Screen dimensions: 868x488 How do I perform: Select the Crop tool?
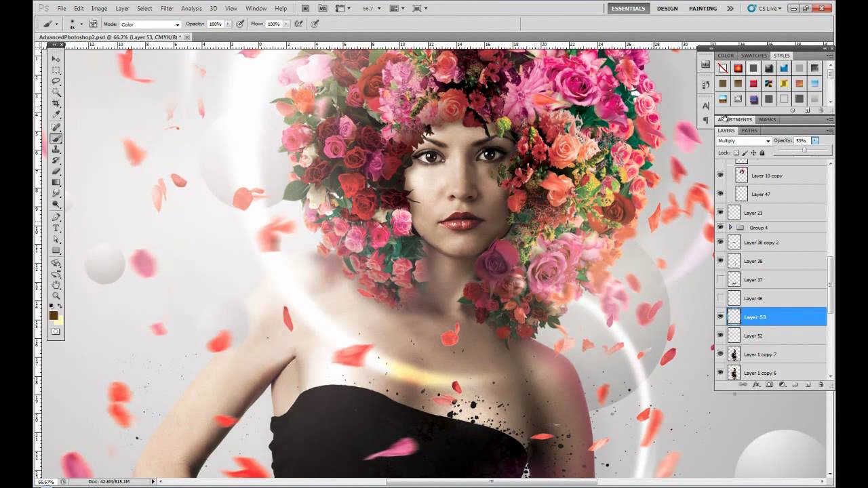pyautogui.click(x=56, y=103)
